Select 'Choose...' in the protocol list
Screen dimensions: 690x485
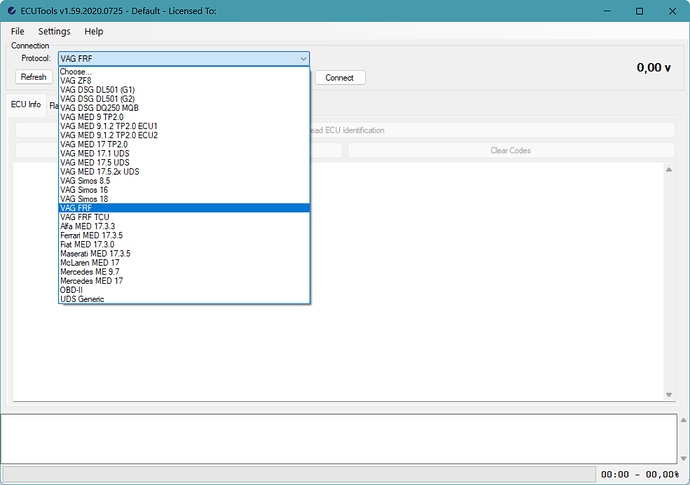pyautogui.click(x=184, y=72)
